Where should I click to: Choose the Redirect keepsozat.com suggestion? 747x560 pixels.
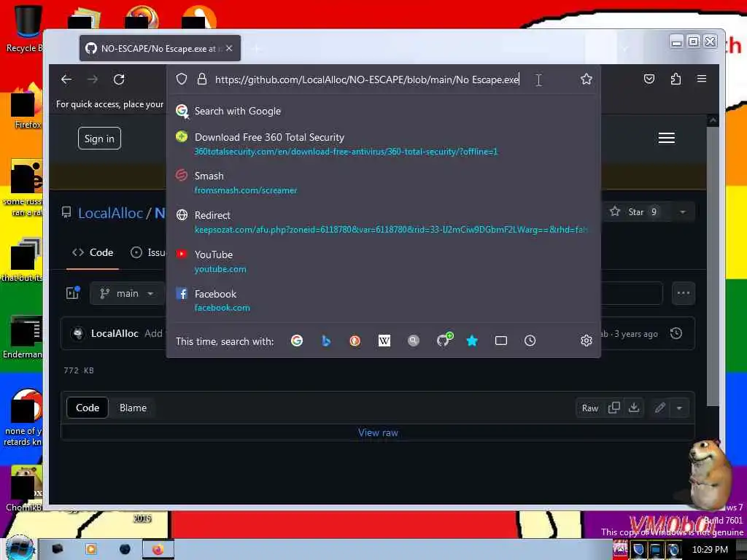point(383,222)
